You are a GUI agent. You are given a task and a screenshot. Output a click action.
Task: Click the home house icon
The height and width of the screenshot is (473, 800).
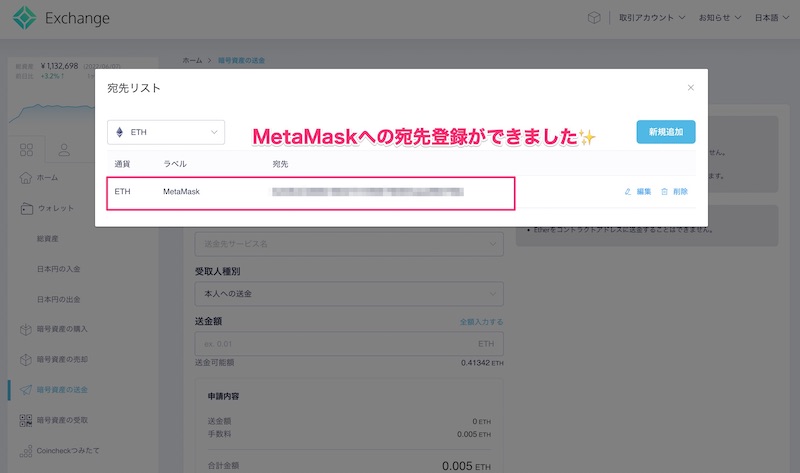coord(26,178)
